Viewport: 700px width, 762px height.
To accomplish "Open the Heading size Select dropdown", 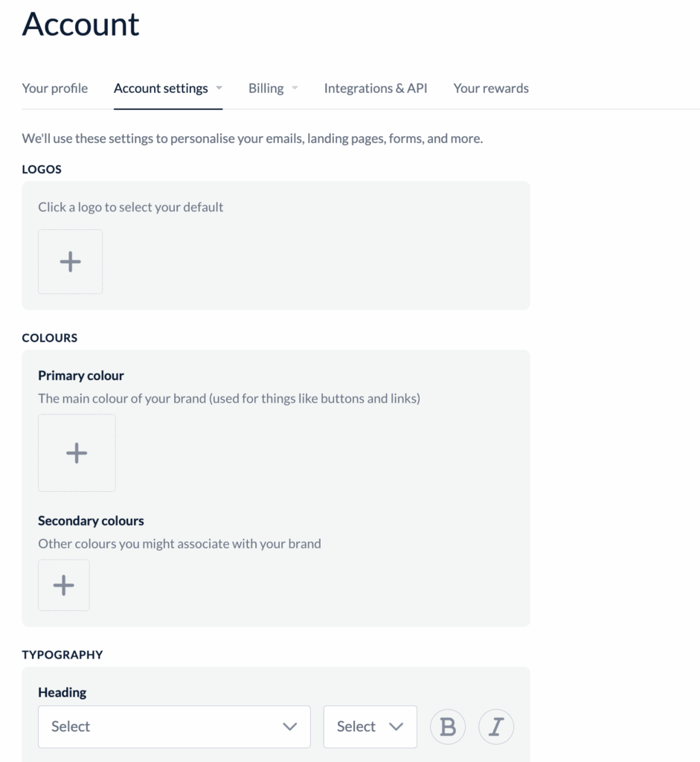I will 370,726.
